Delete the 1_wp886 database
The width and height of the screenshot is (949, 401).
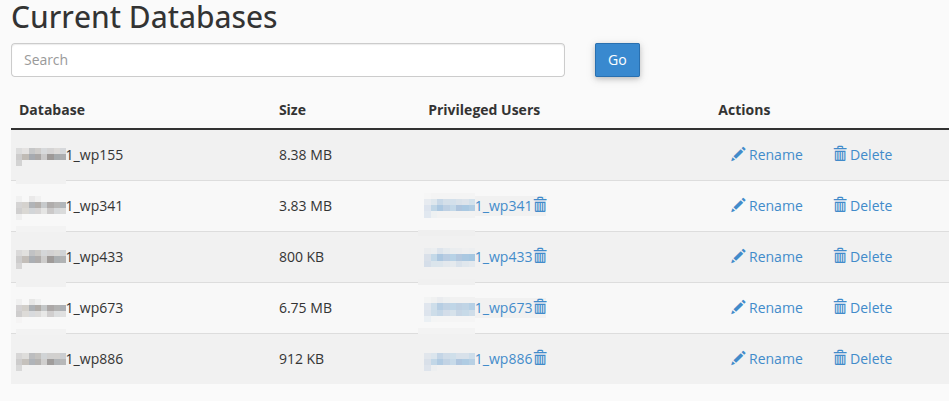[x=862, y=359]
